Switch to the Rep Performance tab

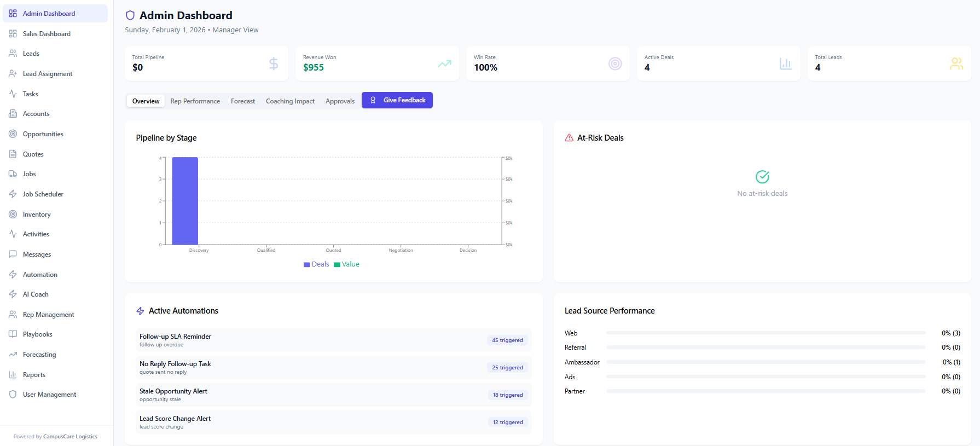click(x=195, y=101)
